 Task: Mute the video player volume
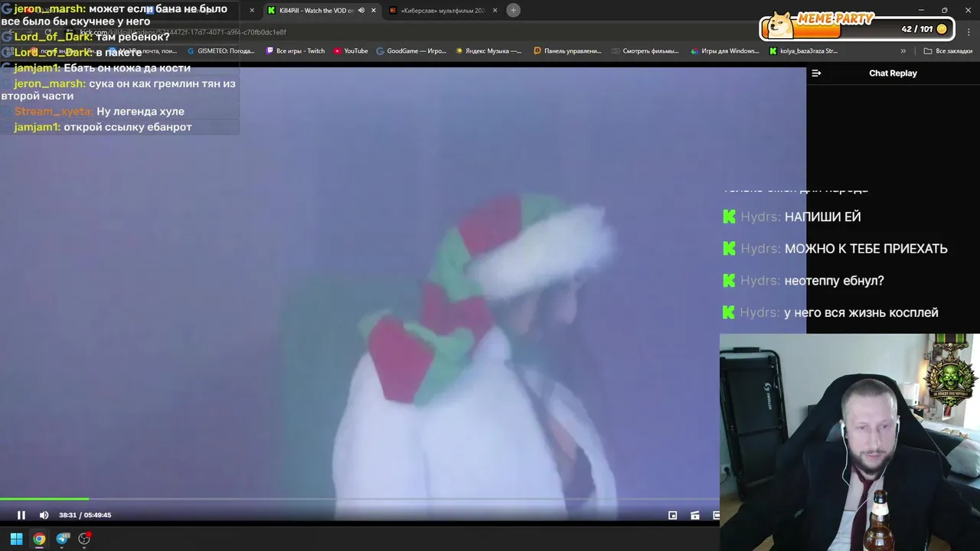click(x=44, y=515)
